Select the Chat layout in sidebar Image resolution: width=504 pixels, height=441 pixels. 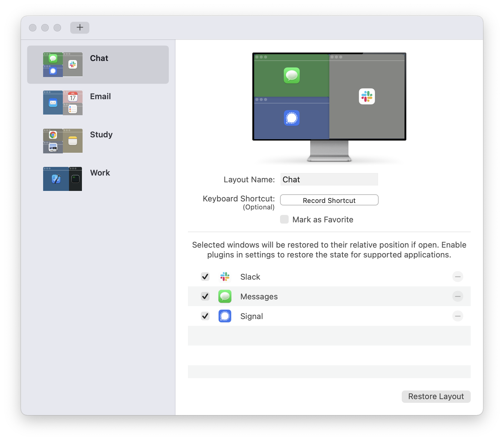(98, 65)
